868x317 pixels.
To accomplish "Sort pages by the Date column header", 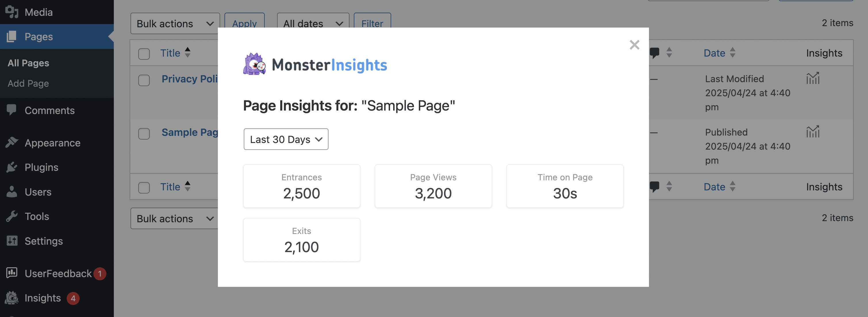I will pyautogui.click(x=714, y=53).
